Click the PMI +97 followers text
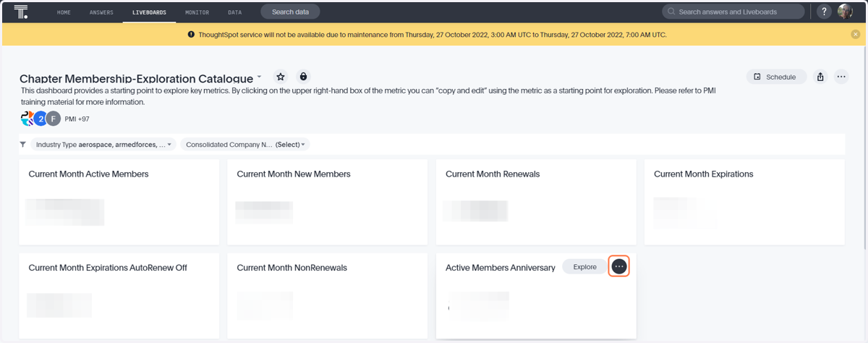 [77, 119]
